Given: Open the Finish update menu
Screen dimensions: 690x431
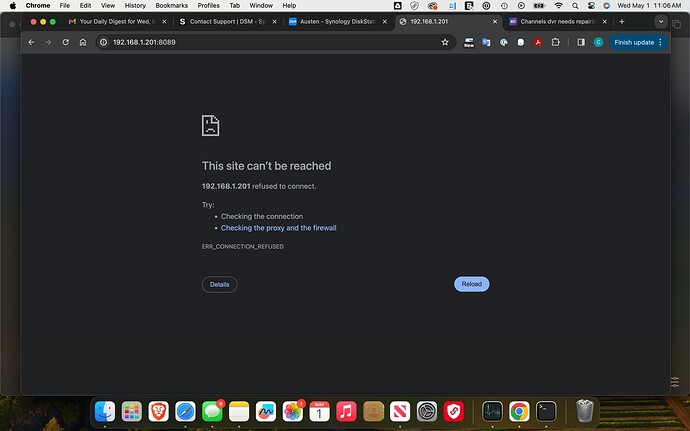Looking at the screenshot, I should [638, 42].
